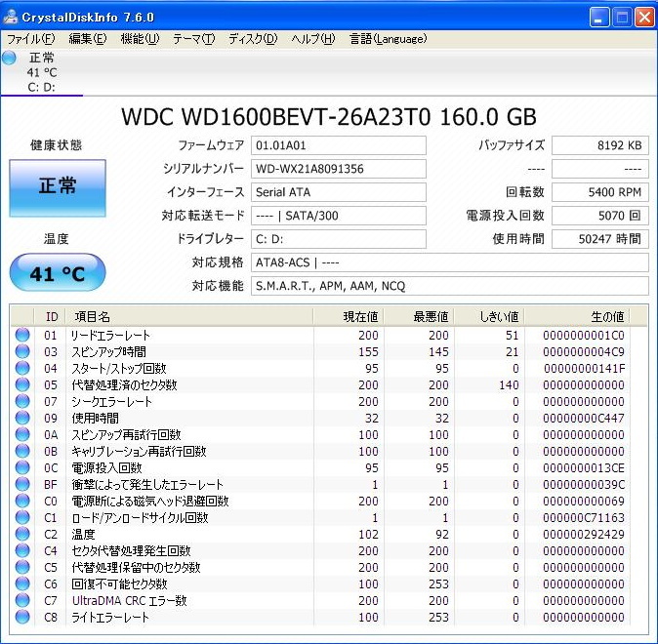Select the C: D: disk status icon
Viewport: 658px width, 644px height.
point(11,59)
